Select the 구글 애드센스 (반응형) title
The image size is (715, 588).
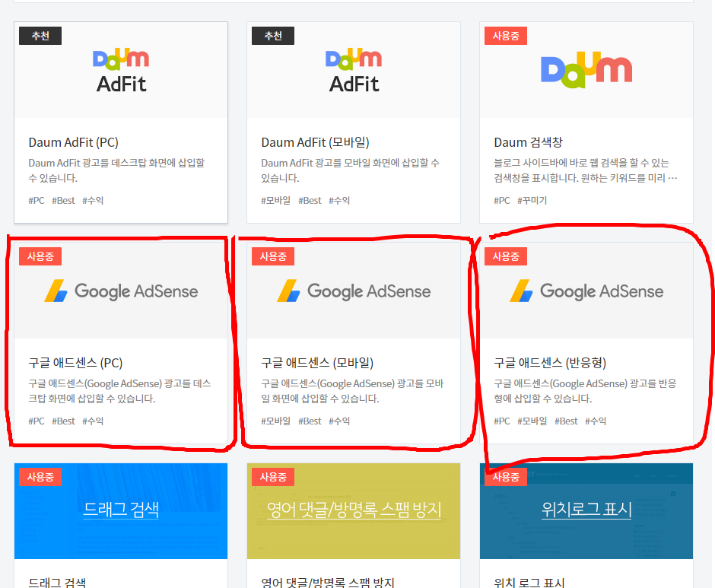(550, 363)
